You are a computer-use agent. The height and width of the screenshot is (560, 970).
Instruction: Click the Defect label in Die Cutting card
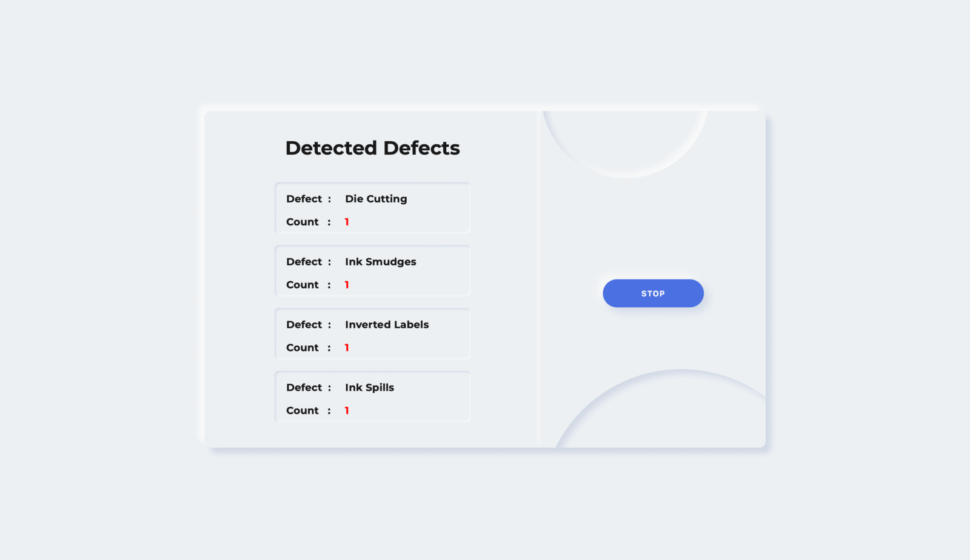[x=304, y=199]
